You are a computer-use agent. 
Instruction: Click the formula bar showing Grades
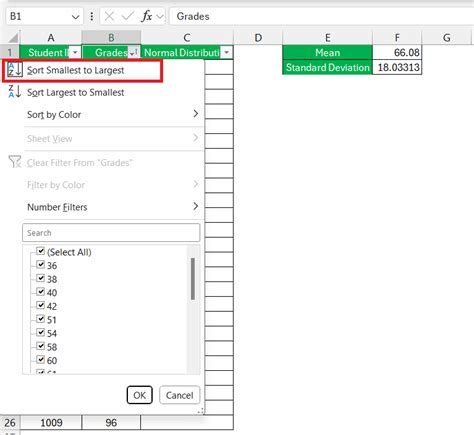point(321,16)
